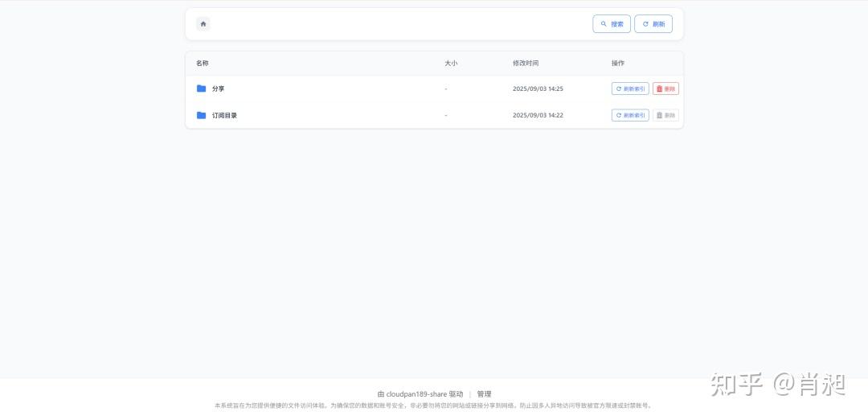
Task: Click the 修改时间 column header
Action: [526, 63]
